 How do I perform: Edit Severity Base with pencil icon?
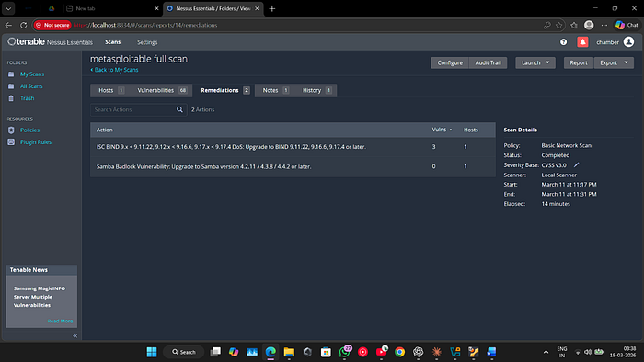(576, 164)
